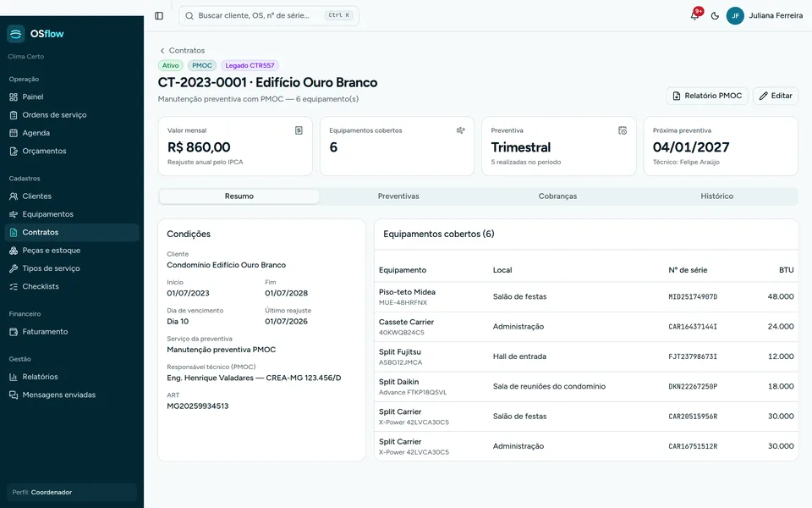Screen dimensions: 812x508
Task: Click the Preventiva calendar-clock icon
Action: pos(623,130)
